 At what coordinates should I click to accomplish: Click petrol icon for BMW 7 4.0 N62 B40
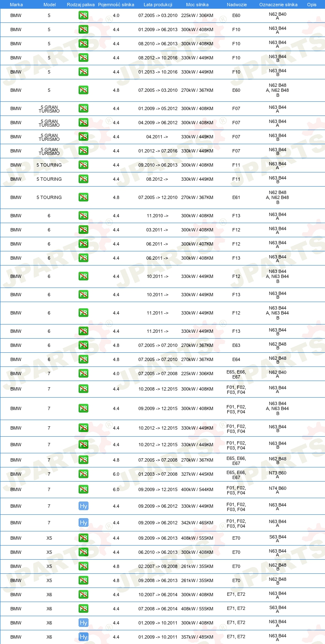pos(83,374)
